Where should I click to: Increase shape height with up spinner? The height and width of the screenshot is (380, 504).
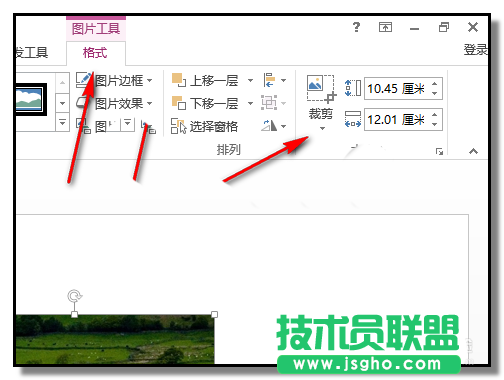[435, 84]
